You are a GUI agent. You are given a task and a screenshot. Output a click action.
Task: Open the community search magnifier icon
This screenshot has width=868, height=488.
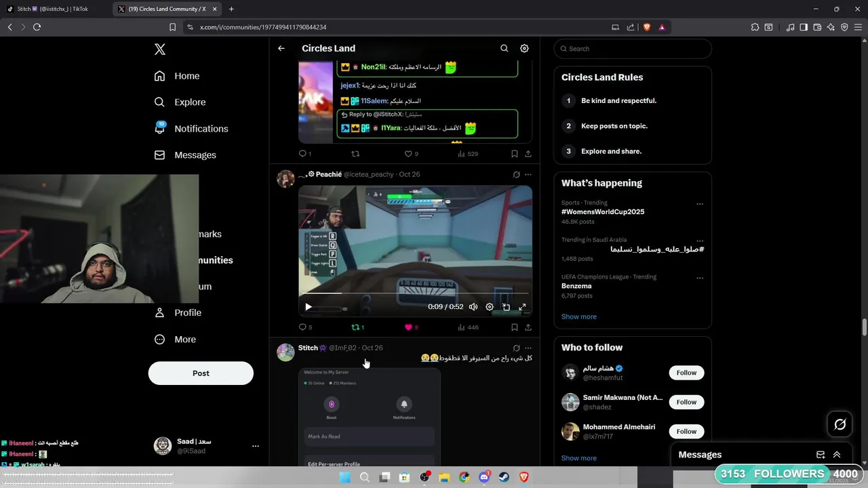coord(504,48)
